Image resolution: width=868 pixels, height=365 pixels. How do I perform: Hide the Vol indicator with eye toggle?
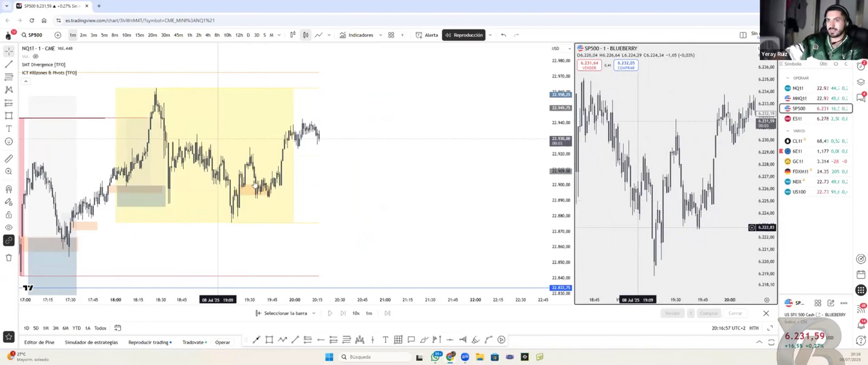[35, 56]
